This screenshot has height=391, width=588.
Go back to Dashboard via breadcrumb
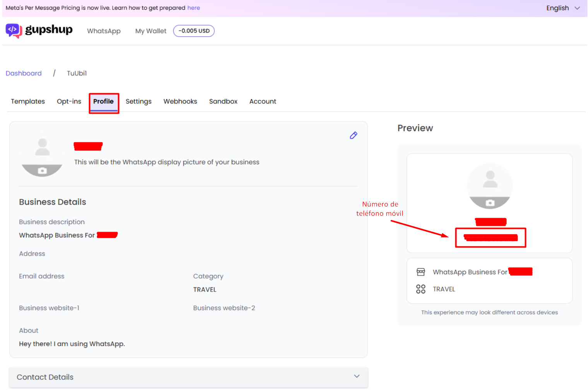point(24,73)
